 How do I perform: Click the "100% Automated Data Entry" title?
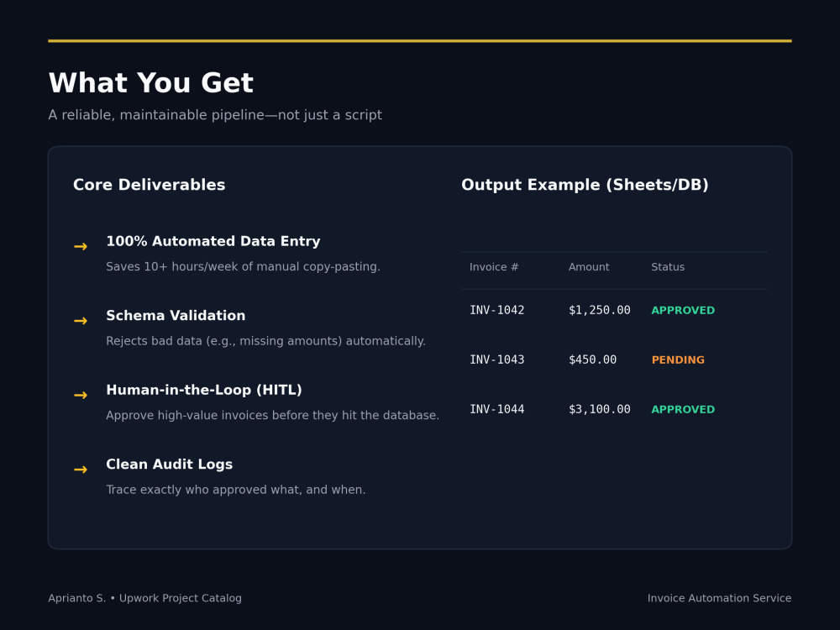pyautogui.click(x=213, y=242)
